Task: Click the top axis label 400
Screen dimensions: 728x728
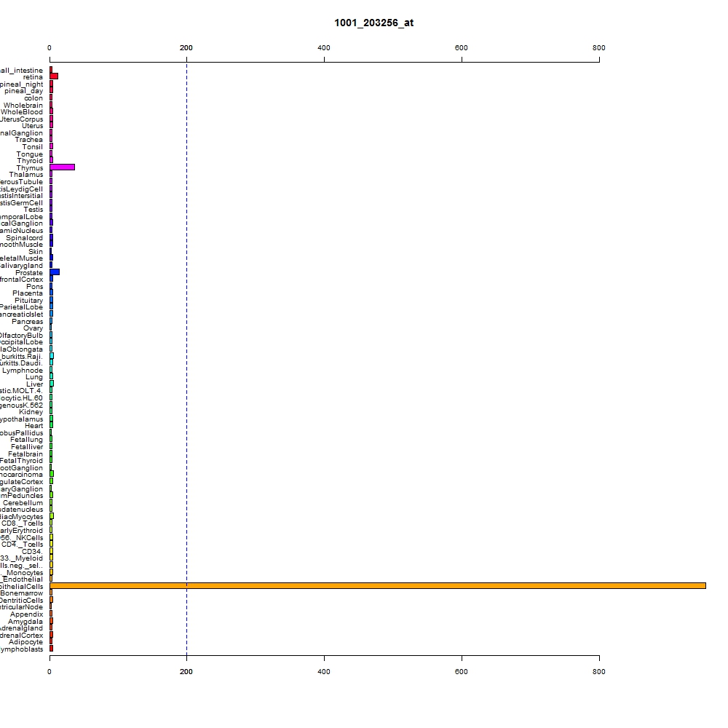Action: click(x=324, y=48)
